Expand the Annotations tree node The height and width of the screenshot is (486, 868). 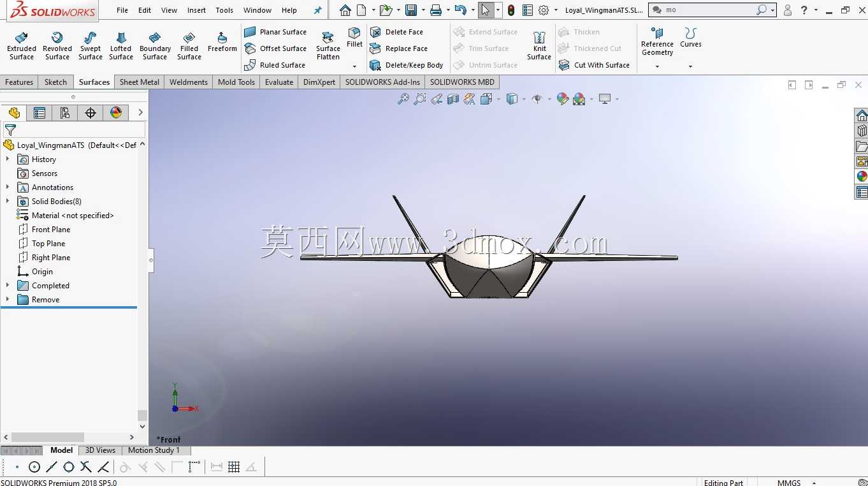(x=8, y=188)
